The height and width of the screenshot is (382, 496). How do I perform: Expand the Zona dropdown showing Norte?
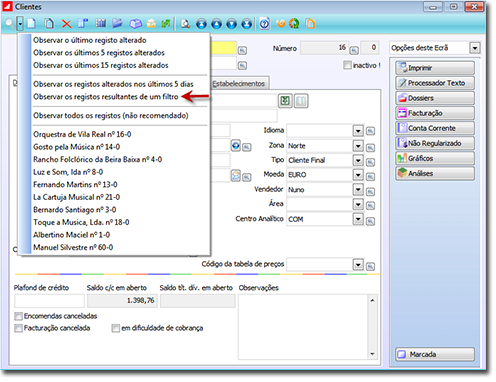pyautogui.click(x=358, y=146)
